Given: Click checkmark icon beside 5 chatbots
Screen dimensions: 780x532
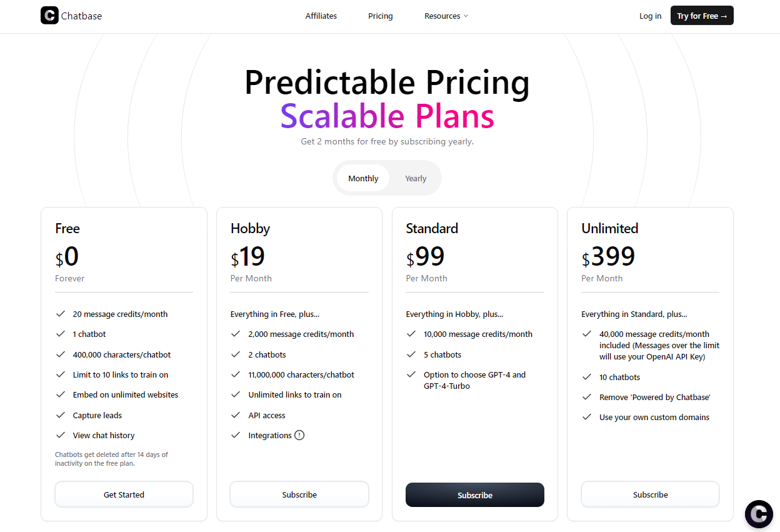Looking at the screenshot, I should [411, 354].
